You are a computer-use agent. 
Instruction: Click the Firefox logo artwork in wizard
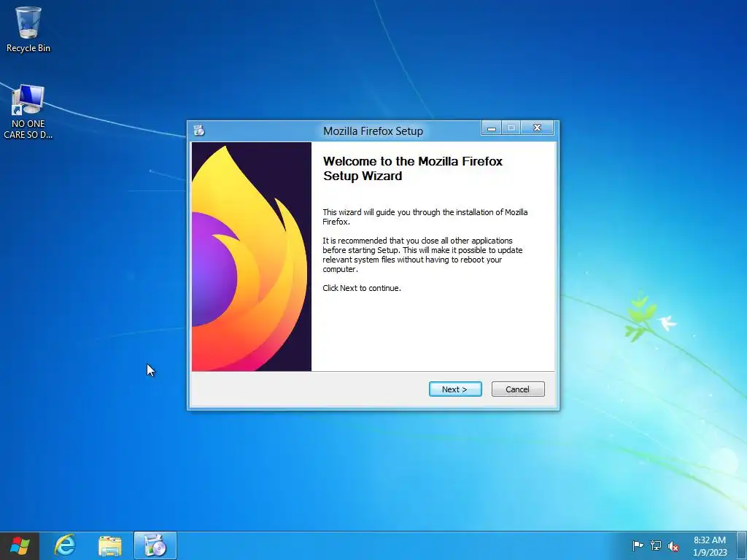click(x=252, y=257)
